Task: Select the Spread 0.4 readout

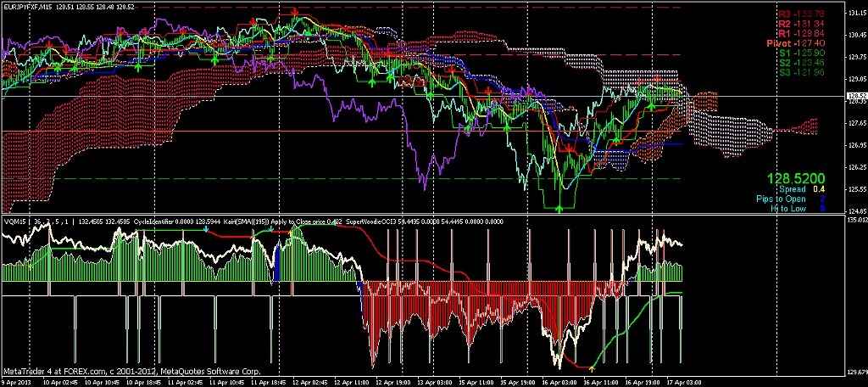Action: coord(803,189)
